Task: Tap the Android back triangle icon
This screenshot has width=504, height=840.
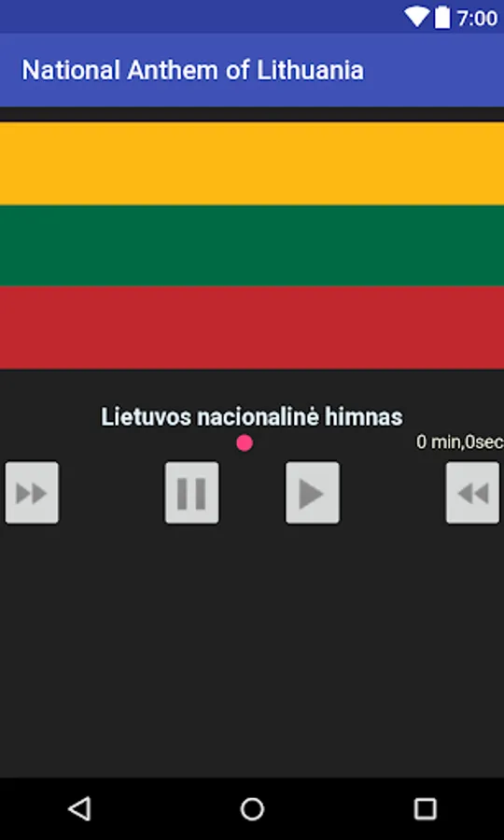Action: (x=80, y=809)
